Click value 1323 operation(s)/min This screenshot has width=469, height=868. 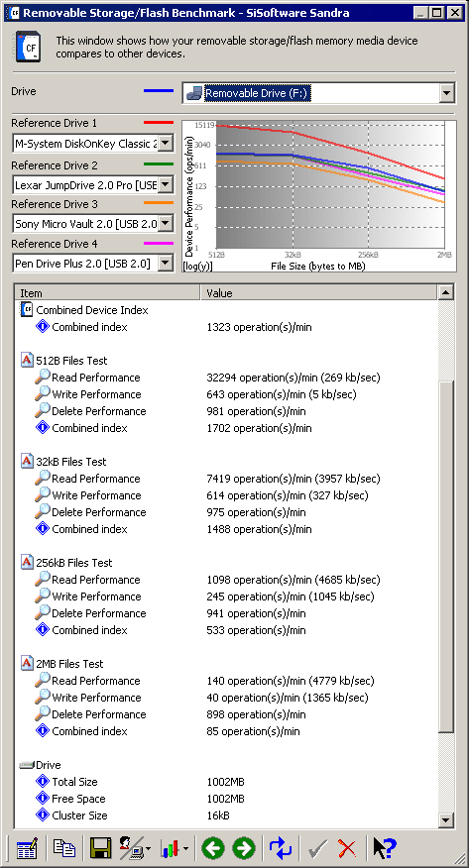point(259,327)
